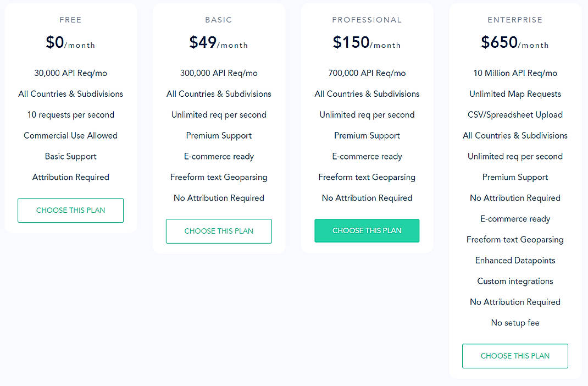The width and height of the screenshot is (588, 386).
Task: Click No setup fee in the Enterprise plan
Action: [515, 323]
